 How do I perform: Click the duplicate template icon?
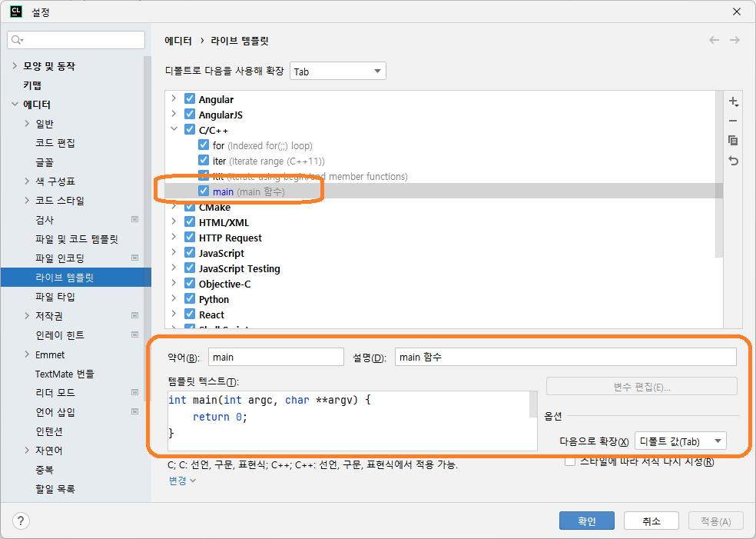[x=734, y=141]
